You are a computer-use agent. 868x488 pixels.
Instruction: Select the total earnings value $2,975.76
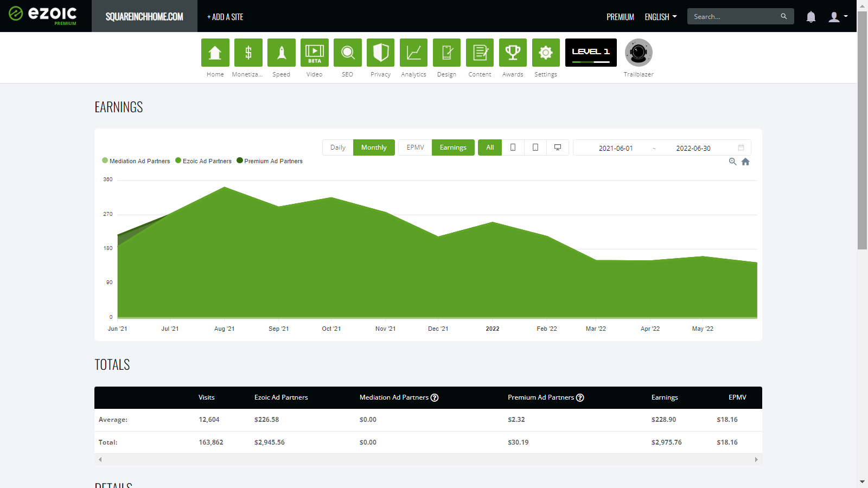pyautogui.click(x=667, y=442)
